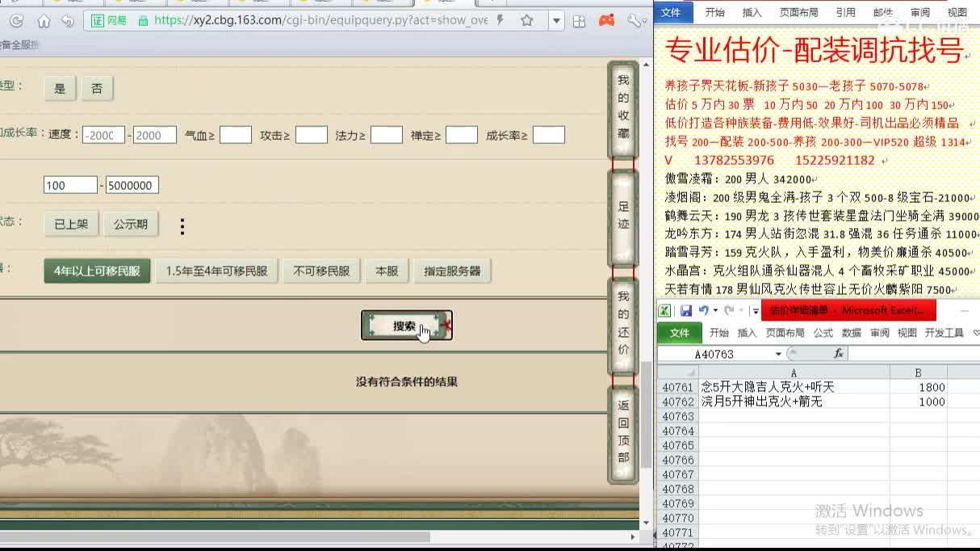Click the minimum price field showing 100
Image resolution: width=980 pixels, height=551 pixels.
tap(70, 185)
